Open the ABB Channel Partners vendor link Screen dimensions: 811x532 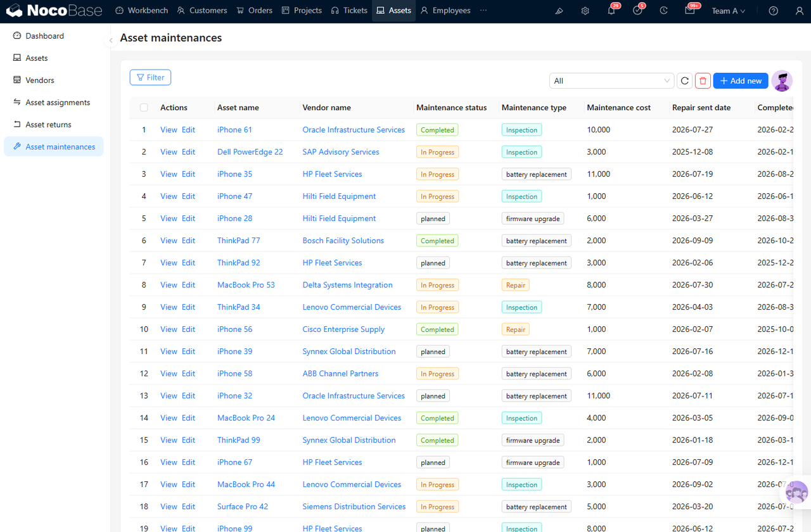click(x=340, y=374)
